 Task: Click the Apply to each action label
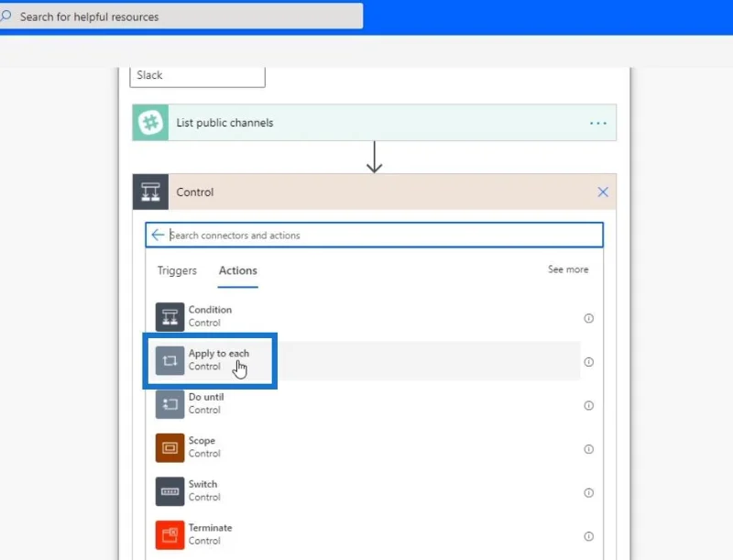219,354
